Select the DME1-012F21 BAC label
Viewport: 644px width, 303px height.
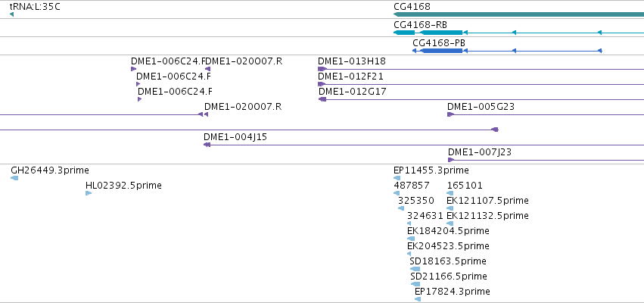tap(350, 77)
